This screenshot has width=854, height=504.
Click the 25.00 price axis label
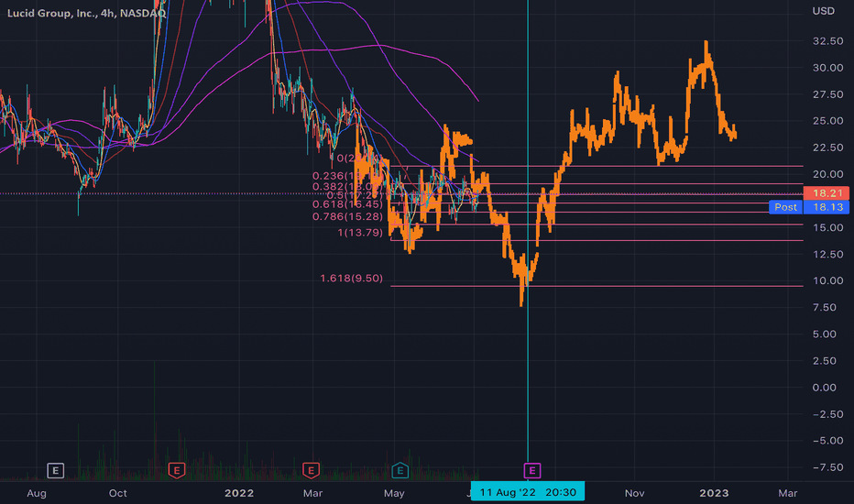pyautogui.click(x=827, y=121)
